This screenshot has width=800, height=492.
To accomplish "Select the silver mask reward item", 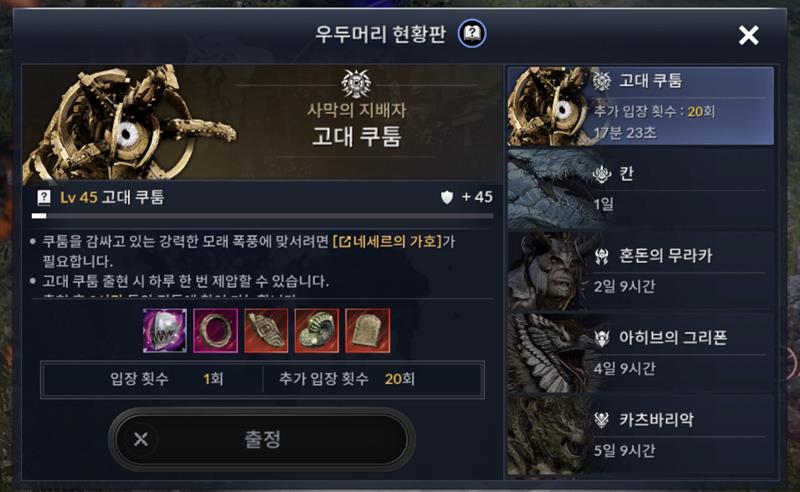I will point(165,330).
